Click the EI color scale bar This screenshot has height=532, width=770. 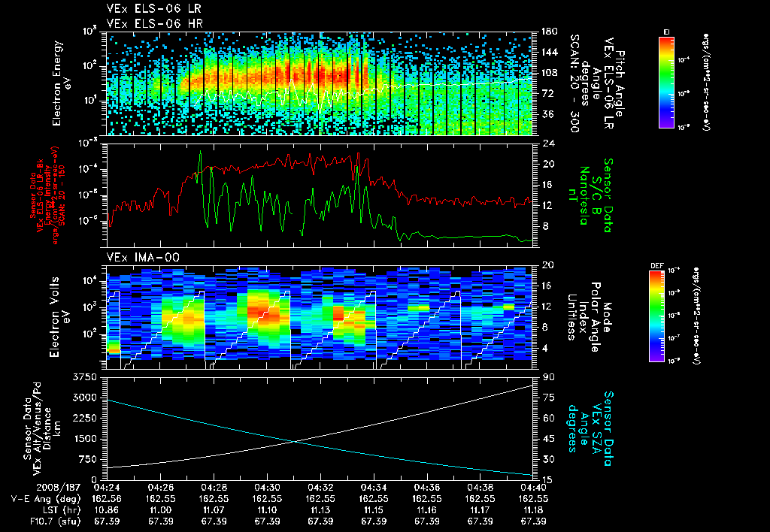(x=666, y=82)
